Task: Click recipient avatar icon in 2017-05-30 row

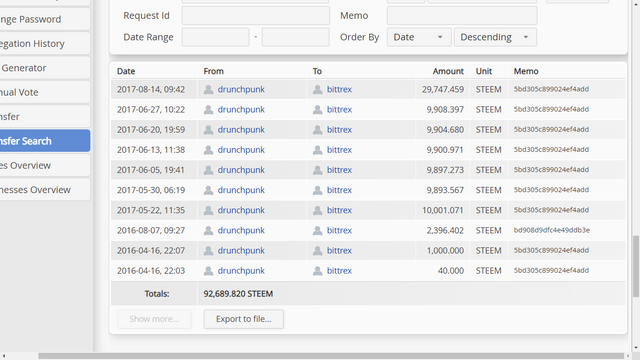Action: (x=318, y=190)
